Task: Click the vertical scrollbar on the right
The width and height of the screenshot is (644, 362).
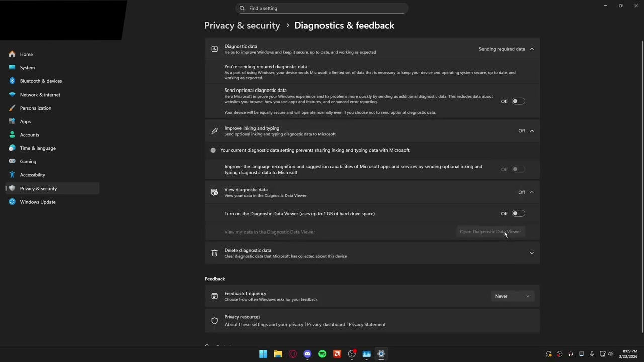Action: (x=642, y=186)
